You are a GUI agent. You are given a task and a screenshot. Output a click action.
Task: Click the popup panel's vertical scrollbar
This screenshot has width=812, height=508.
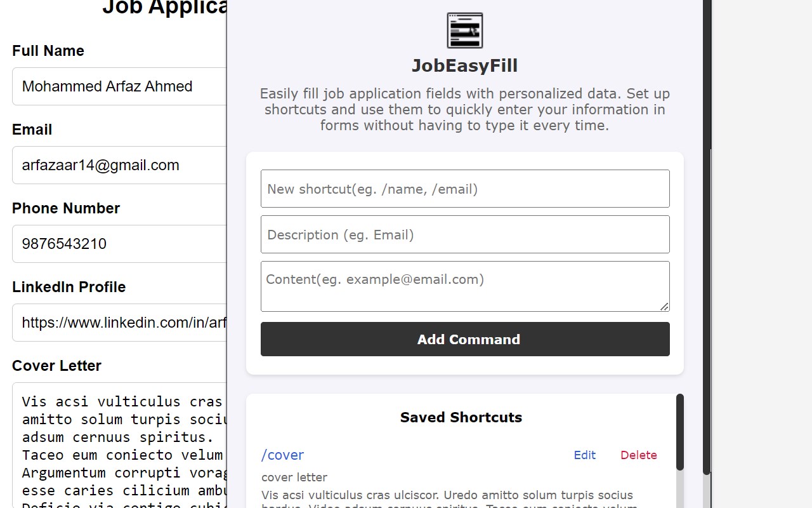click(707, 254)
